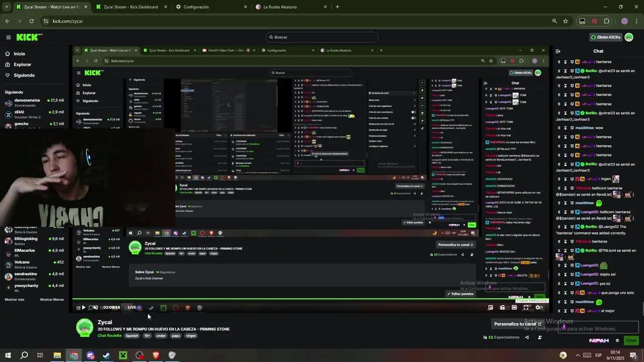Open Chrome's three-dot menu

pyautogui.click(x=636, y=21)
